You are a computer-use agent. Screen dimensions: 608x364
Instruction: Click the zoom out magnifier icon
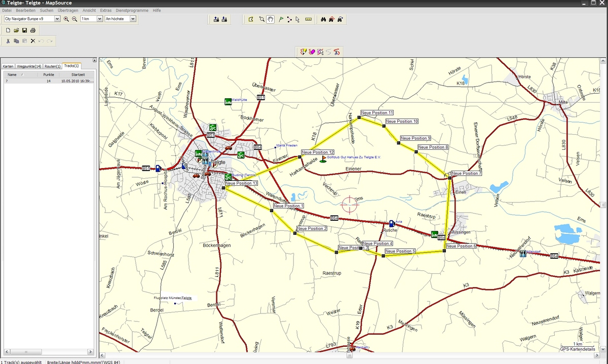point(74,19)
